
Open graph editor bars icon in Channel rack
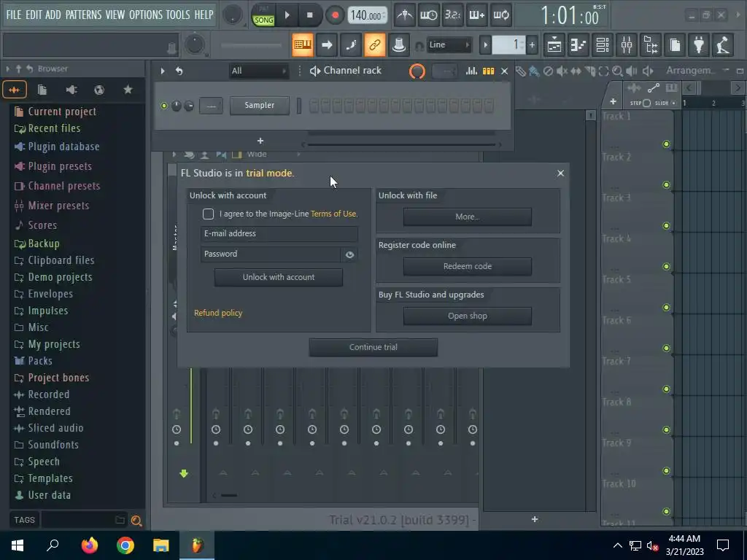(472, 71)
